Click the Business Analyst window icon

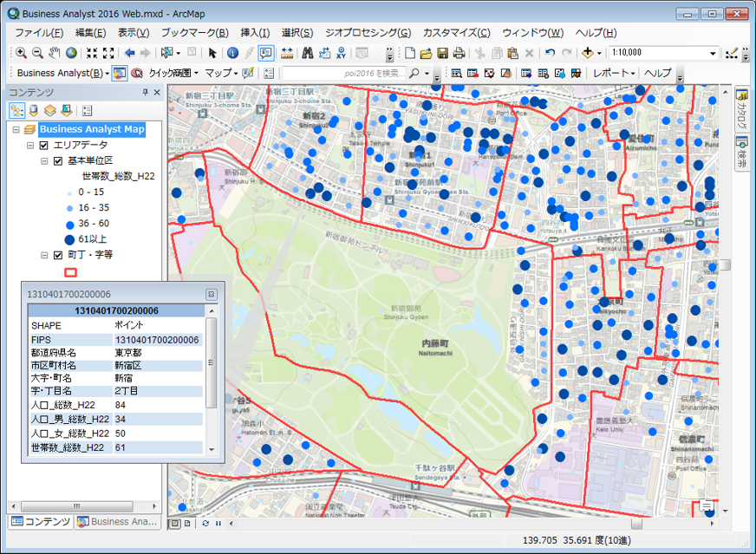coord(120,74)
